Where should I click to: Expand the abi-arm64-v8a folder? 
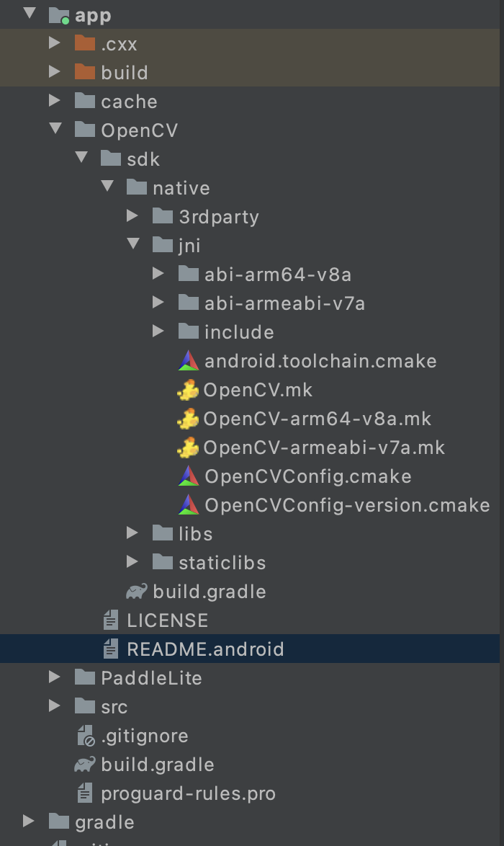[x=158, y=273]
